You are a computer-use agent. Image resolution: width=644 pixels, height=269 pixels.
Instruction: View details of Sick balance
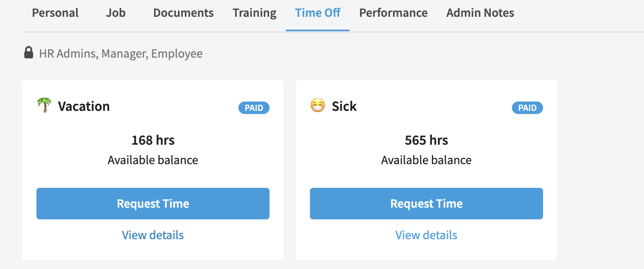426,235
